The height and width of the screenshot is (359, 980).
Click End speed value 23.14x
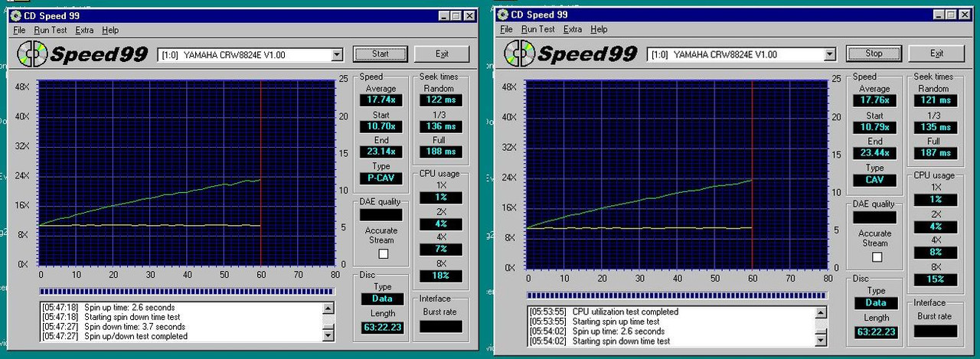point(381,152)
